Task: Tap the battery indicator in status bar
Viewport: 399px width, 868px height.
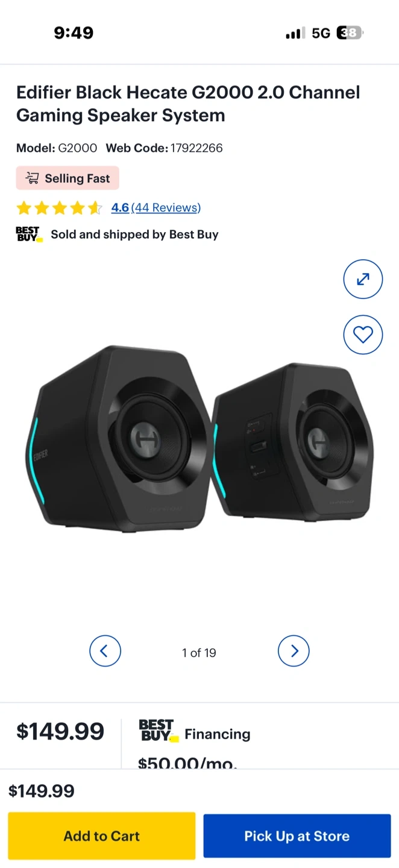Action: click(350, 33)
